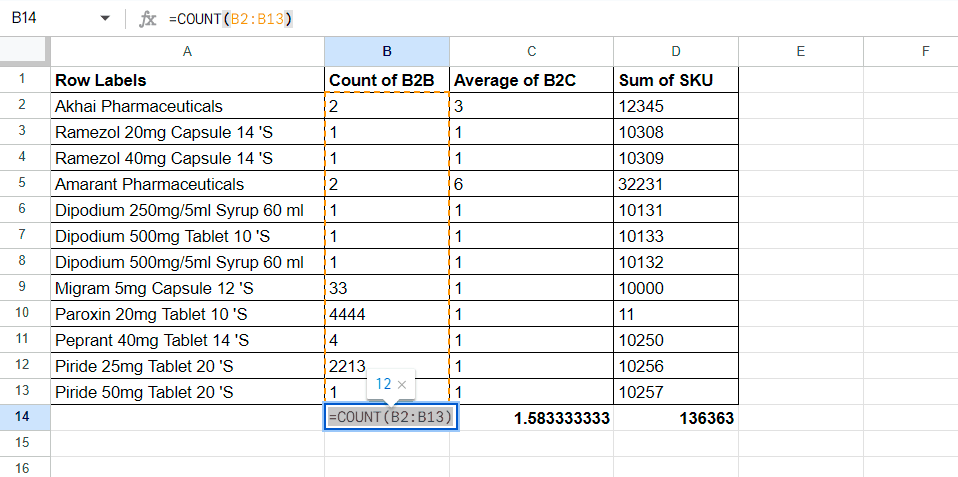Click the SKU cell 10131
The width and height of the screenshot is (958, 477).
[676, 210]
